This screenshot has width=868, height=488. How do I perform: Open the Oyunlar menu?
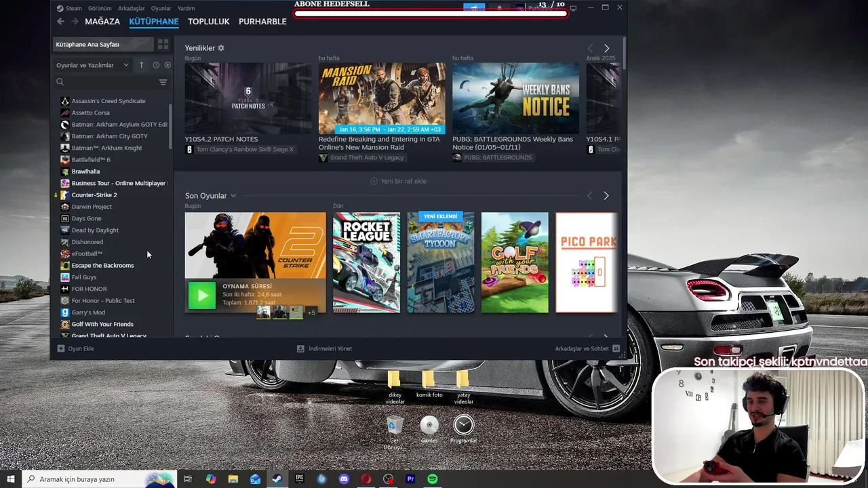[x=161, y=8]
